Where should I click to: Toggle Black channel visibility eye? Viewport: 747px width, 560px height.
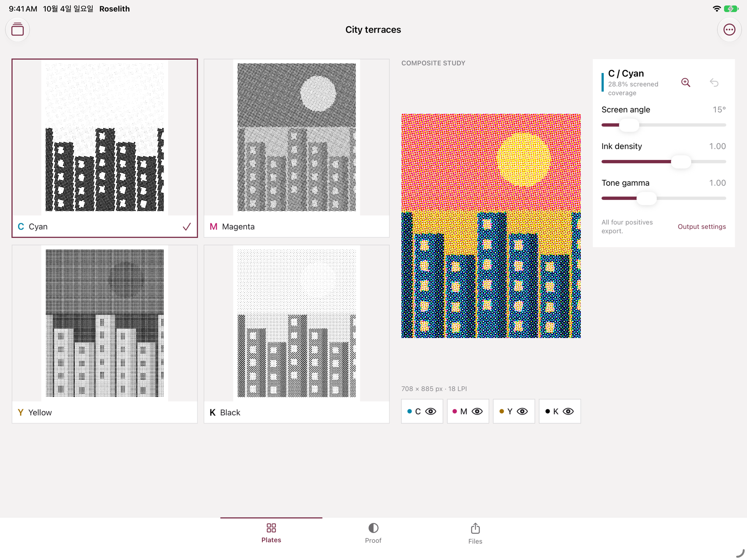568,411
